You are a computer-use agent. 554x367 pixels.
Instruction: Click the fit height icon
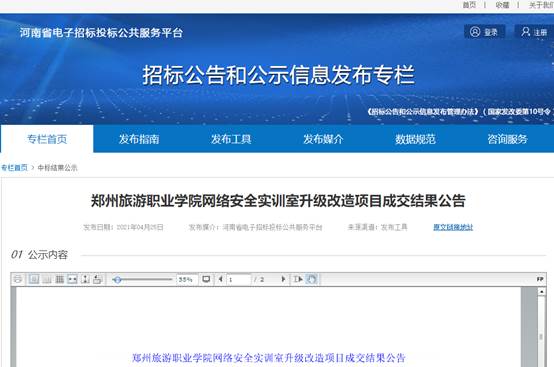[85, 279]
